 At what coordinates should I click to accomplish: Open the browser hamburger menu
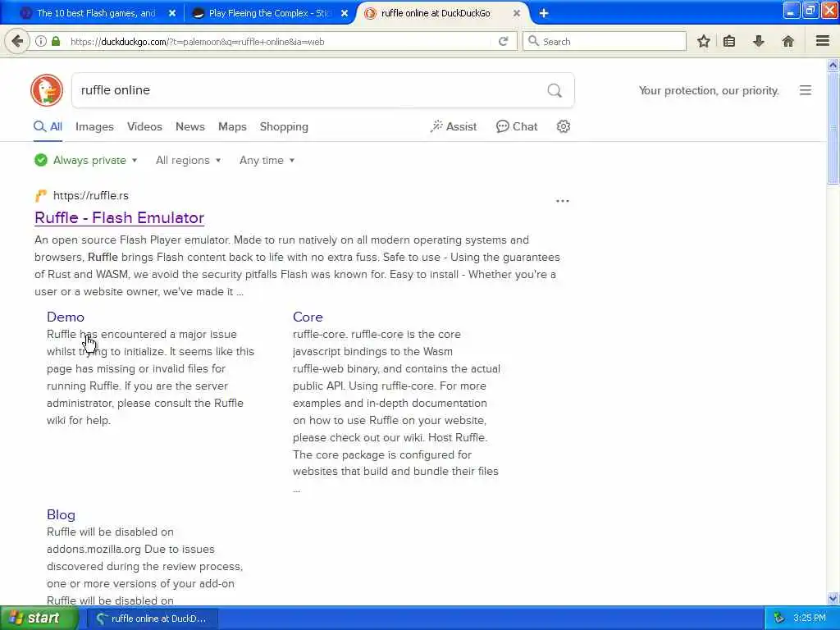823,41
